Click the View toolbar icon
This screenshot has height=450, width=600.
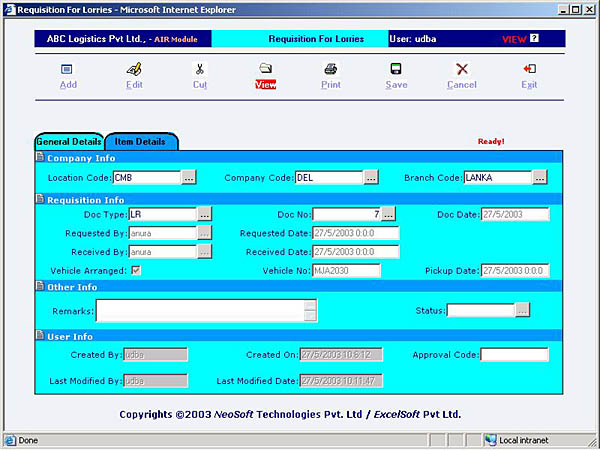(266, 70)
